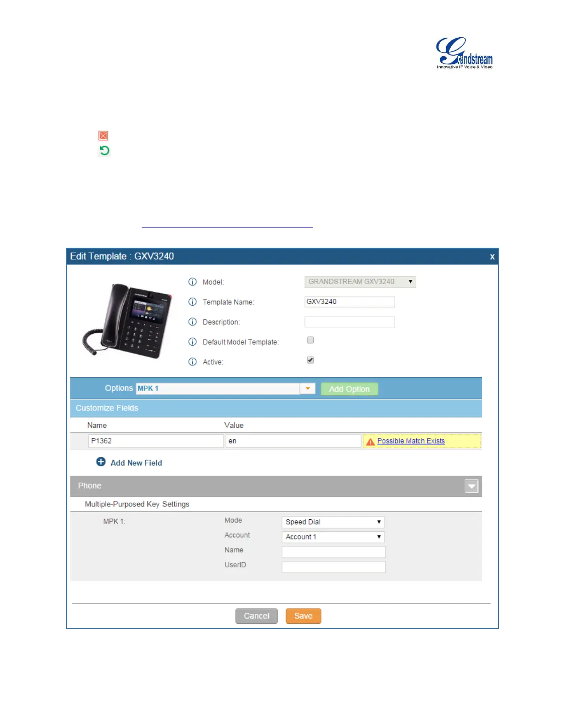Click the Multiple-Purposed Key Settings label
Image resolution: width=563 pixels, height=728 pixels.
(137, 504)
